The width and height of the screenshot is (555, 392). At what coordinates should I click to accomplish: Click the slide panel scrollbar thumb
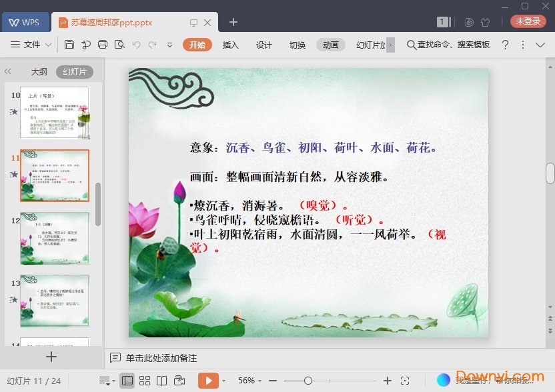coord(98,204)
